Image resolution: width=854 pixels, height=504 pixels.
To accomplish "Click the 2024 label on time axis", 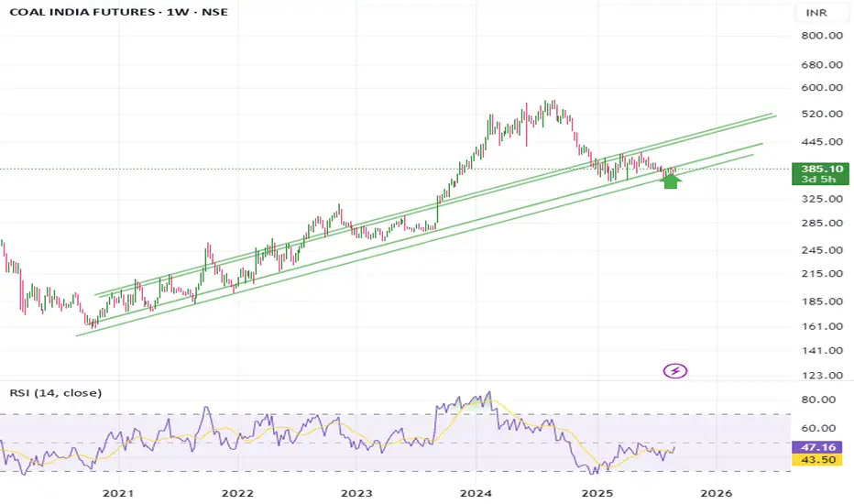I will (x=476, y=493).
